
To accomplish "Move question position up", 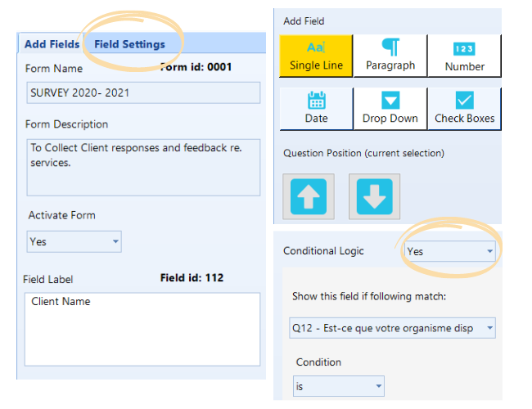I will point(308,196).
